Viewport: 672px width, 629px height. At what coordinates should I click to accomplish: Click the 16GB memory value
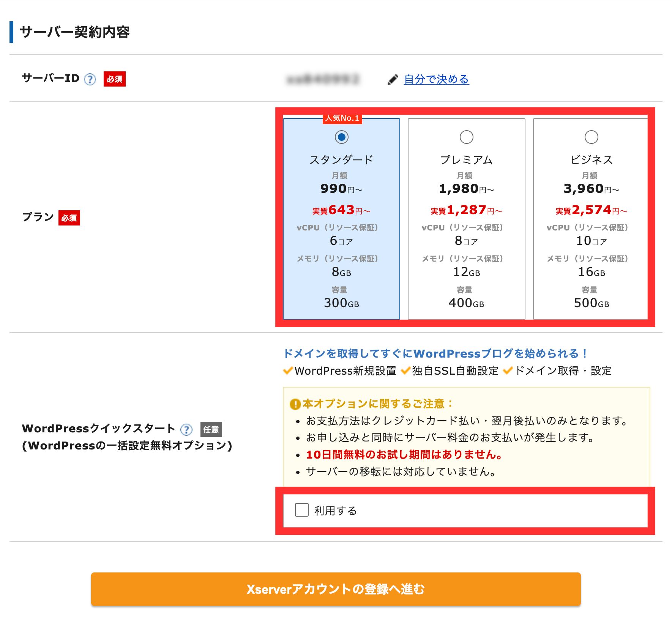click(x=591, y=272)
